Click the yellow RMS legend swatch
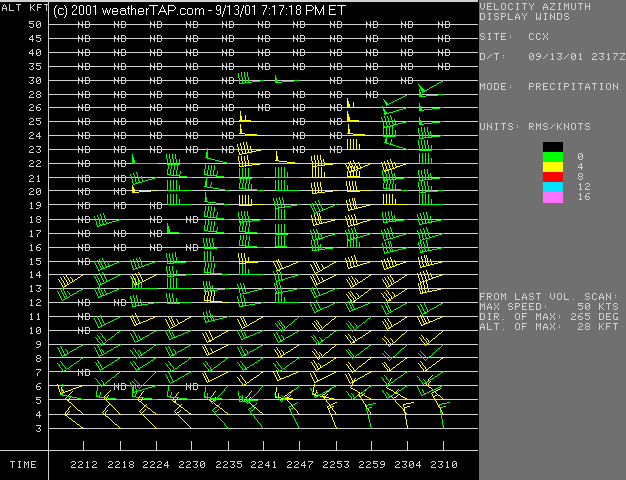 [555, 167]
